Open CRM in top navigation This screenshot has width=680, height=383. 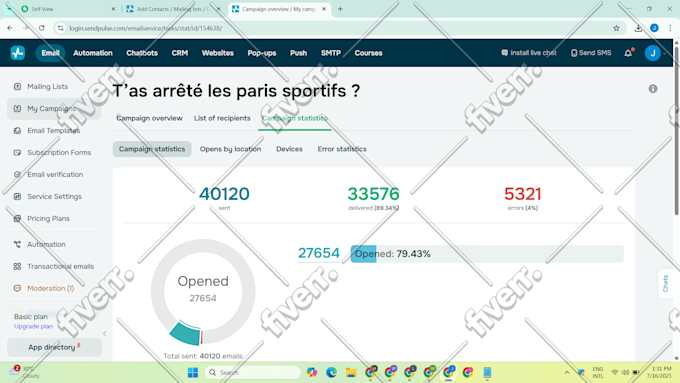tap(180, 53)
